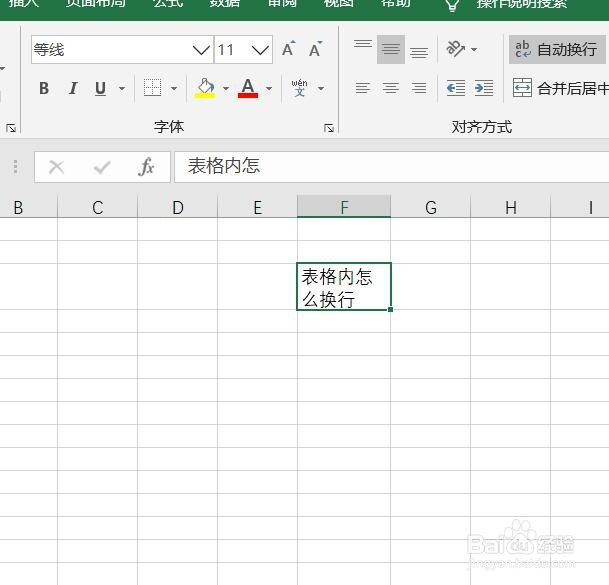Select middle vertical alignment

(391, 49)
